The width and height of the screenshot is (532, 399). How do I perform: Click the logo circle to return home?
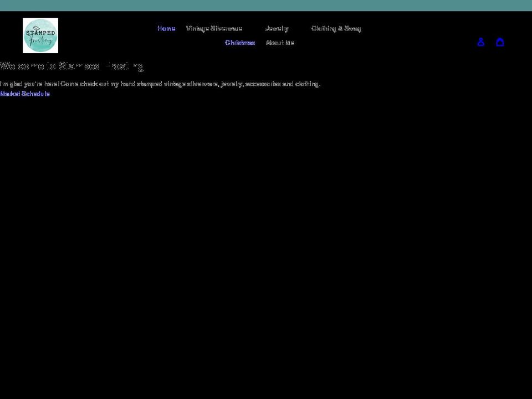click(40, 35)
